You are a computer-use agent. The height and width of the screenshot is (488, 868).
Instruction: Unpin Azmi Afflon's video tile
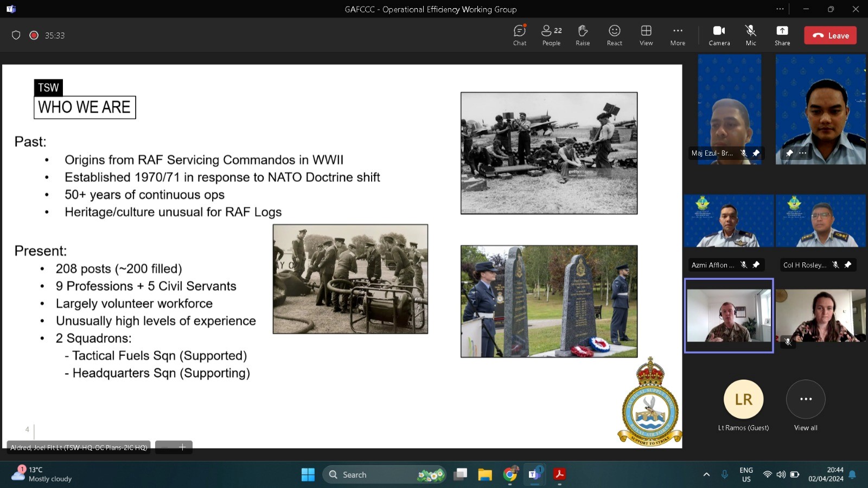pos(756,265)
